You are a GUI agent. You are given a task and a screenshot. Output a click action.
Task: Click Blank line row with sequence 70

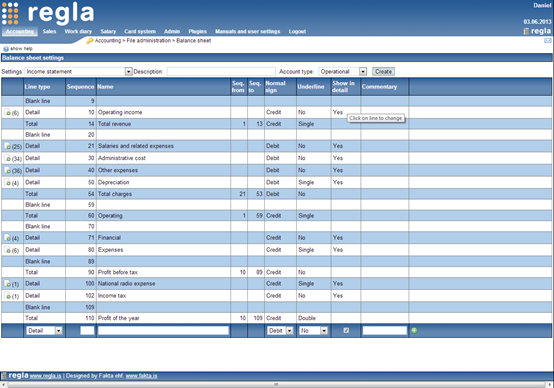(276, 227)
